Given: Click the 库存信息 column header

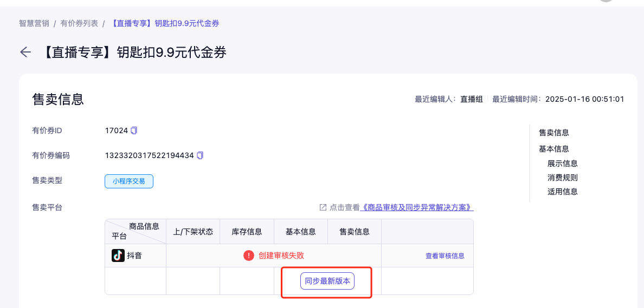Looking at the screenshot, I should pyautogui.click(x=247, y=232).
